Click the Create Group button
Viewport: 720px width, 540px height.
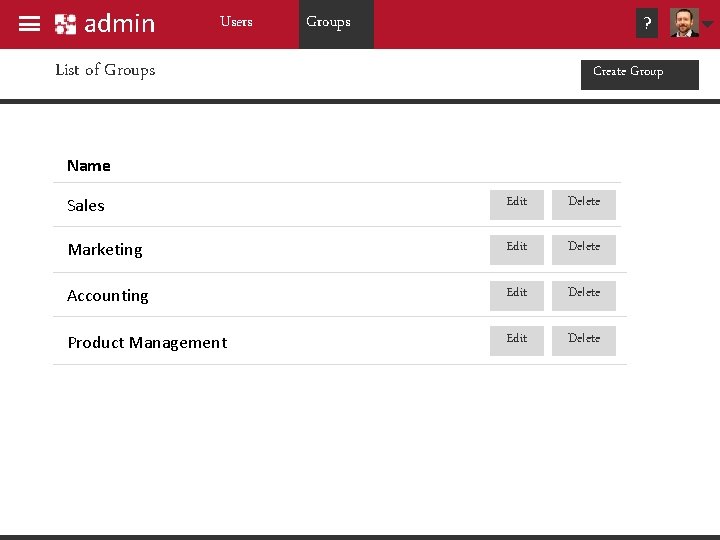640,74
